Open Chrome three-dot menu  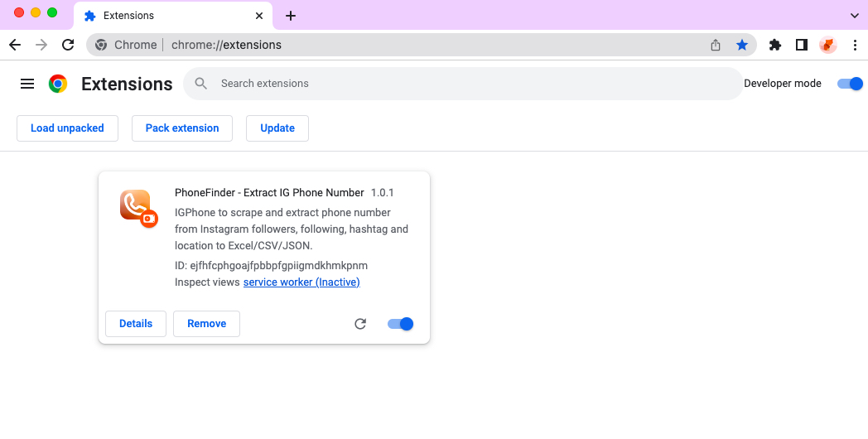pyautogui.click(x=856, y=45)
